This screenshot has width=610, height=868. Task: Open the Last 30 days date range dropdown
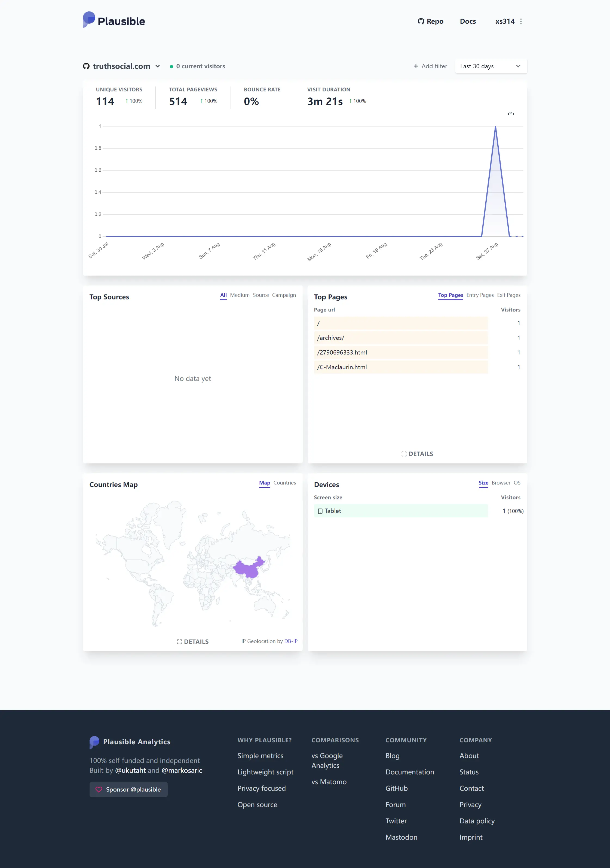pyautogui.click(x=491, y=66)
